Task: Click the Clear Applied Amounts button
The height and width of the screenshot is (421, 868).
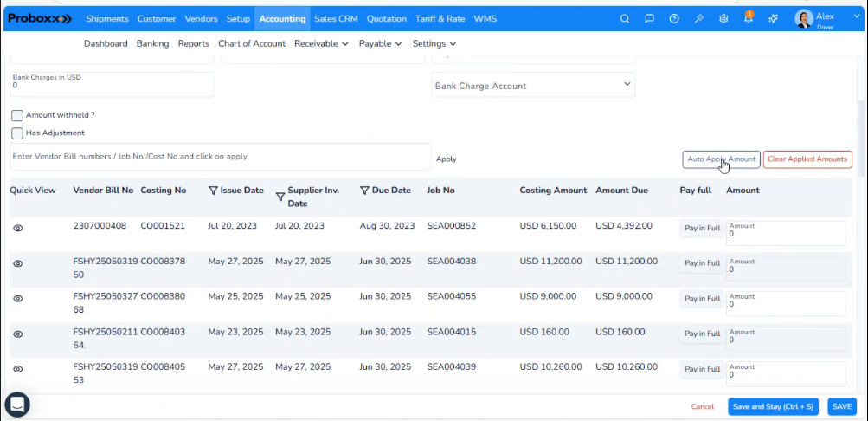Action: tap(807, 159)
